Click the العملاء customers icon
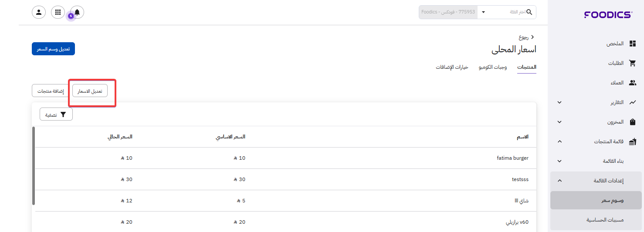The height and width of the screenshot is (232, 644). tap(633, 83)
